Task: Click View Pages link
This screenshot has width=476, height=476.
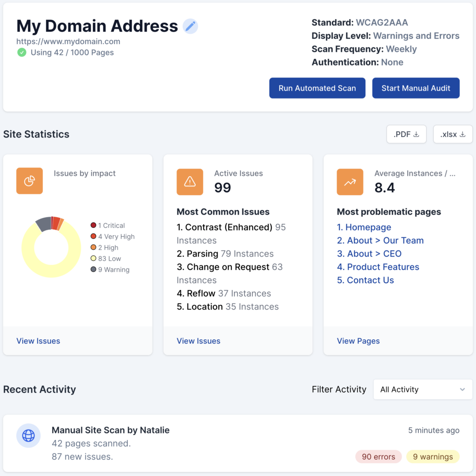Action: (358, 341)
